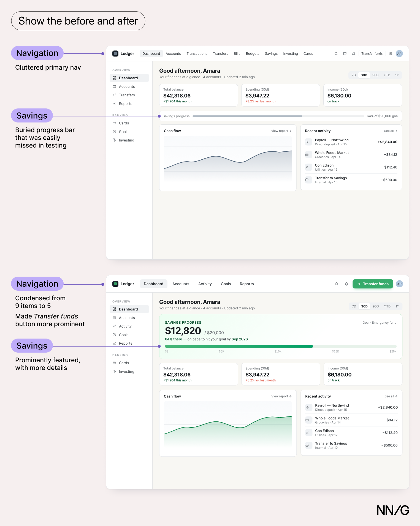Switch to the Activity tab in the condensed nav
The image size is (420, 526).
[205, 284]
